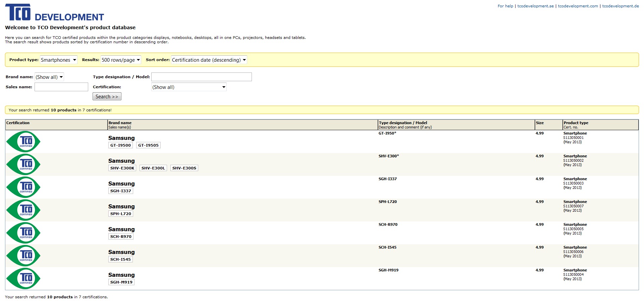Click the SCH-R970 sales name tag

121,237
